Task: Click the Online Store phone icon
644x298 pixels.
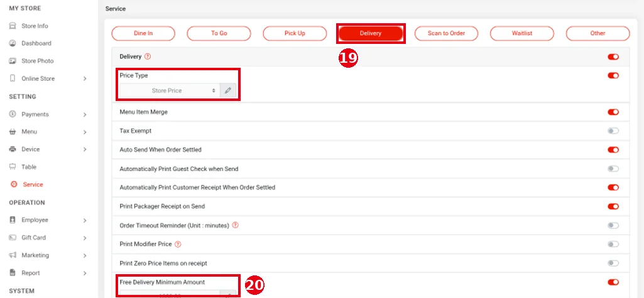Action: coord(13,78)
